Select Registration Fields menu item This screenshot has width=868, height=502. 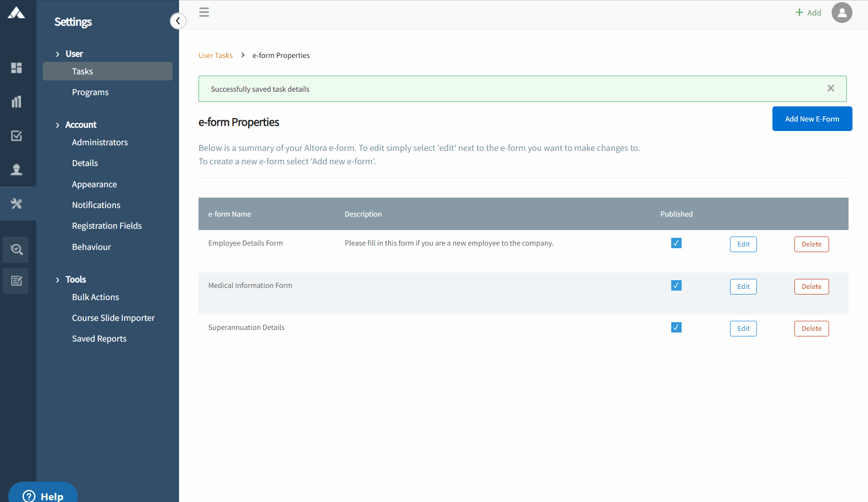(x=107, y=226)
